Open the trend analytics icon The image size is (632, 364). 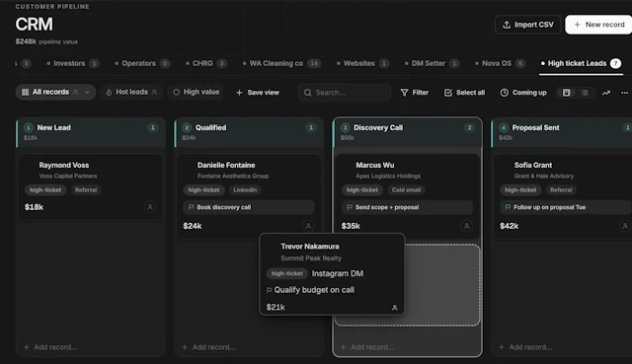pyautogui.click(x=606, y=93)
